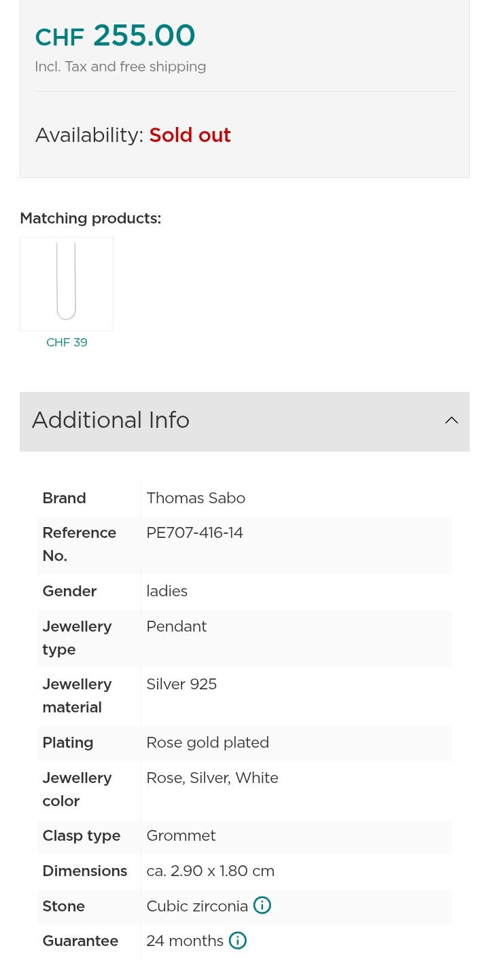486x980 pixels.
Task: Click the Pendant jewellery type value
Action: (x=176, y=626)
